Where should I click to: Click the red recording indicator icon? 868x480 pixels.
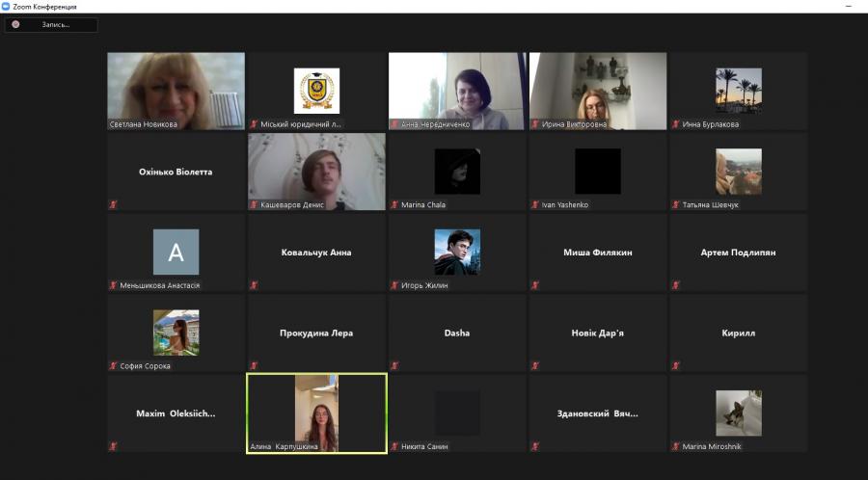(x=15, y=24)
